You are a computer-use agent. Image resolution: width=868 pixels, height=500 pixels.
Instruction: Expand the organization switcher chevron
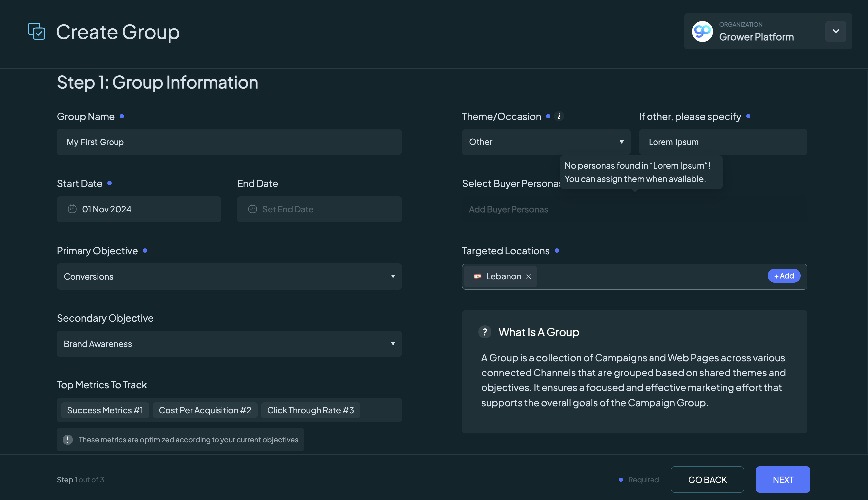click(x=835, y=31)
